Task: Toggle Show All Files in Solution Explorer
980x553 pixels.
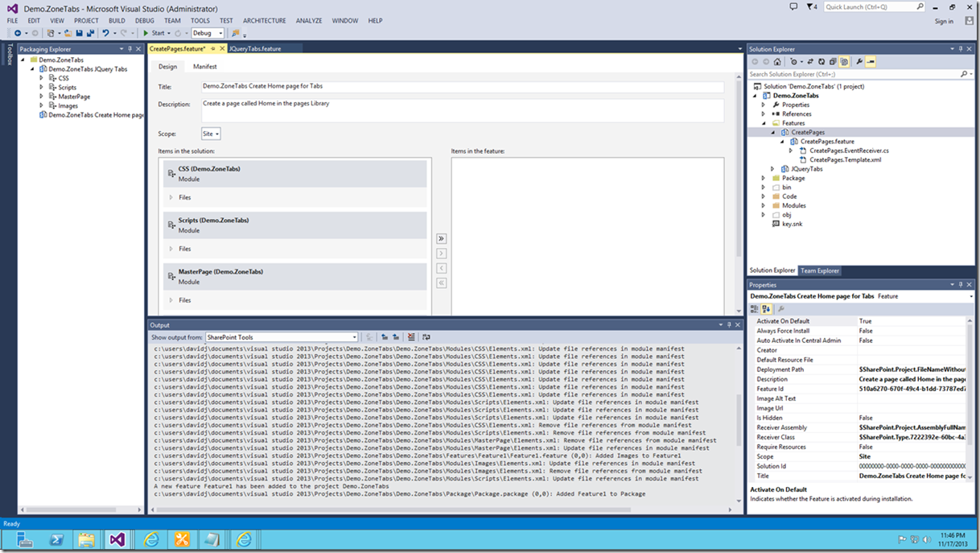Action: click(843, 61)
